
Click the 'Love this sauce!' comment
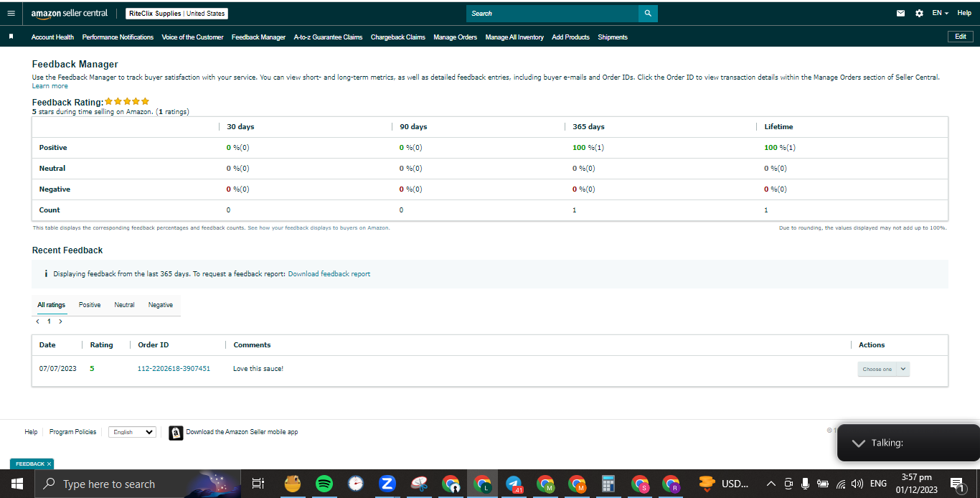tap(258, 369)
